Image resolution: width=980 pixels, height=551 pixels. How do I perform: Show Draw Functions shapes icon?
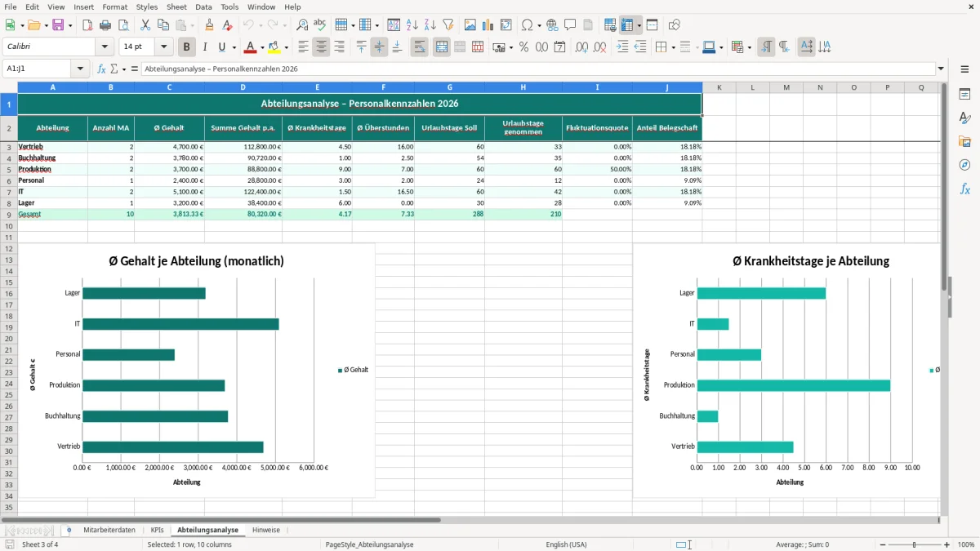click(675, 25)
